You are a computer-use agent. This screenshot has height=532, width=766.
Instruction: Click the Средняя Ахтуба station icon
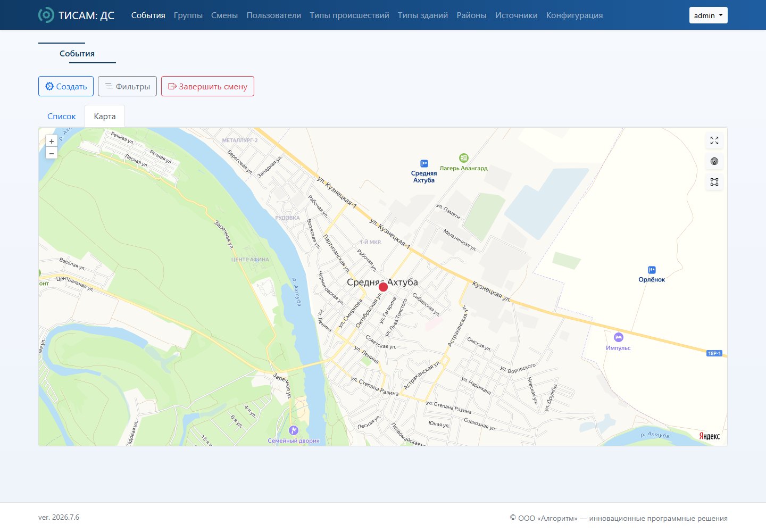[424, 163]
